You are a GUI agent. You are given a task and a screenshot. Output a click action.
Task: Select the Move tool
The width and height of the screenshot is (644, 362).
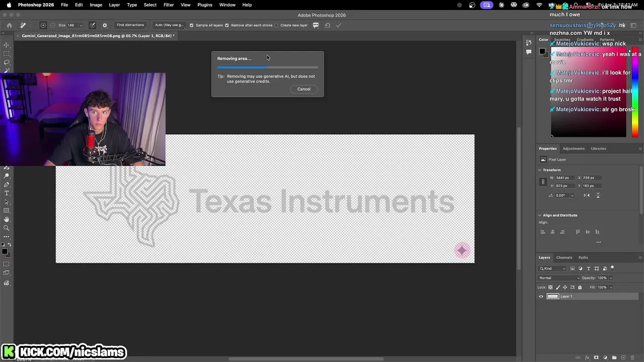(7, 45)
